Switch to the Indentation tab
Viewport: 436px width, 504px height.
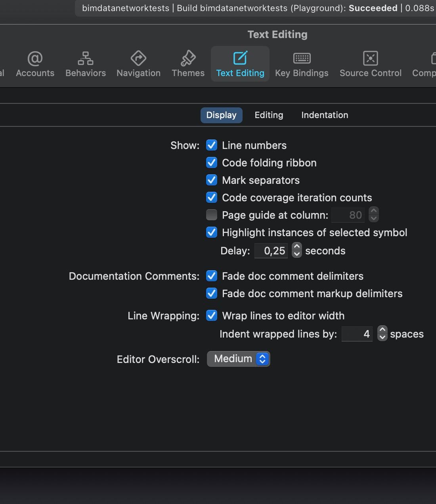click(x=325, y=115)
